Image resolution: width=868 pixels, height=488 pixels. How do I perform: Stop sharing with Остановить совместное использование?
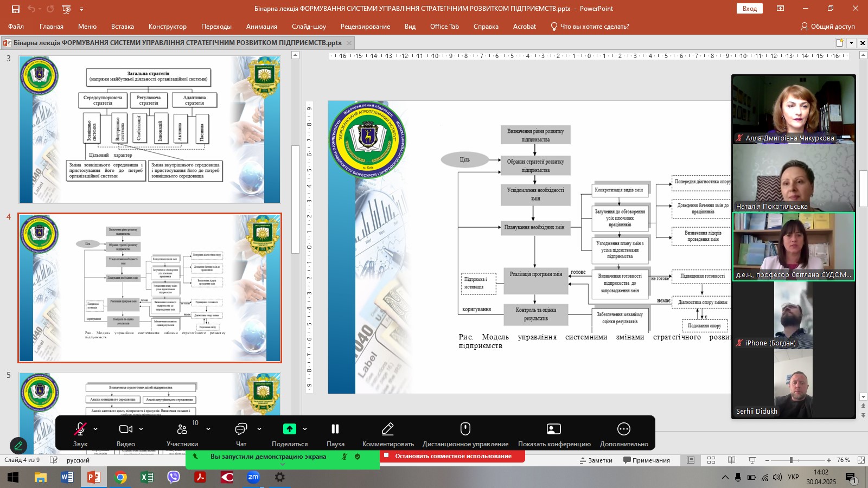pyautogui.click(x=452, y=456)
